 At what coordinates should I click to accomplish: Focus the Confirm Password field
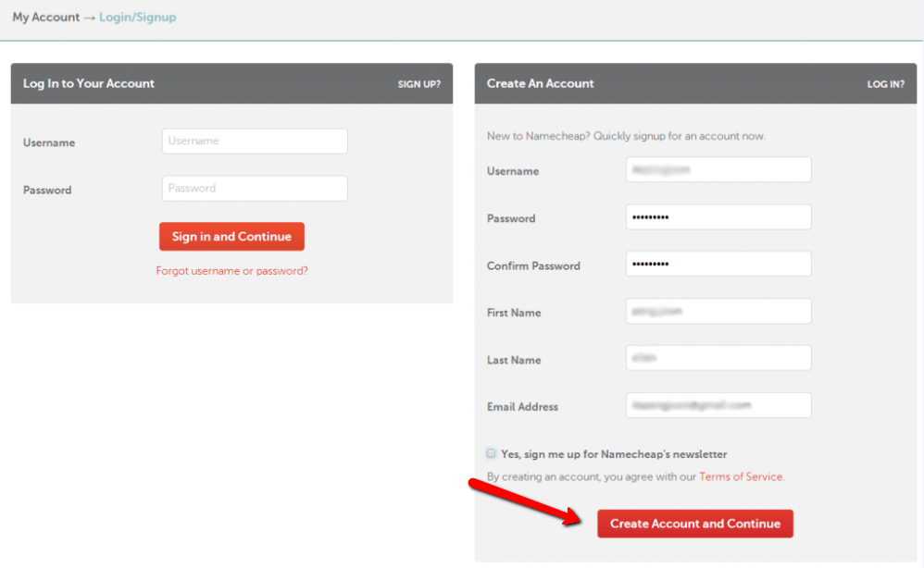point(718,265)
